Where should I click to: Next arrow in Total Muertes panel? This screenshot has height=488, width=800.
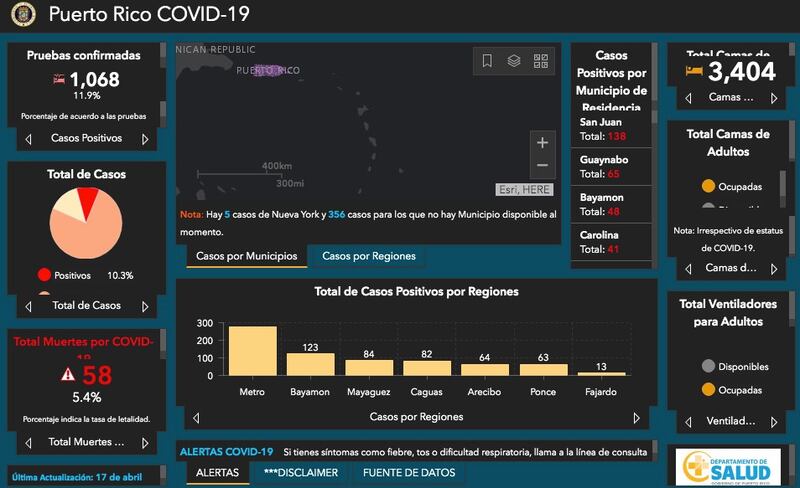coord(145,443)
